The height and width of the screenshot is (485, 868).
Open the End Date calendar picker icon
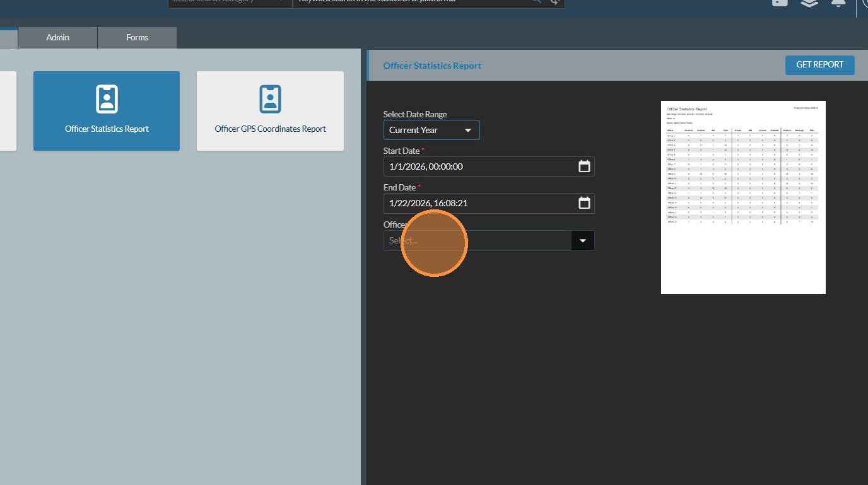point(584,203)
